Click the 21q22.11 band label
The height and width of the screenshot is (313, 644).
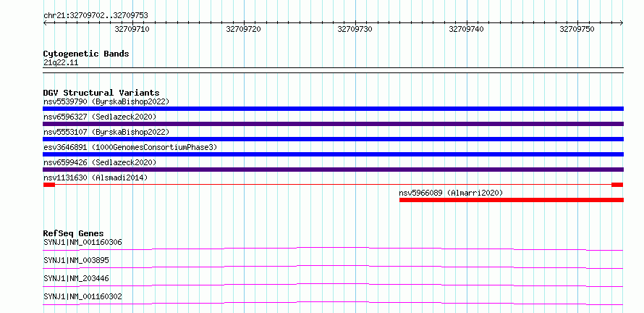(61, 63)
